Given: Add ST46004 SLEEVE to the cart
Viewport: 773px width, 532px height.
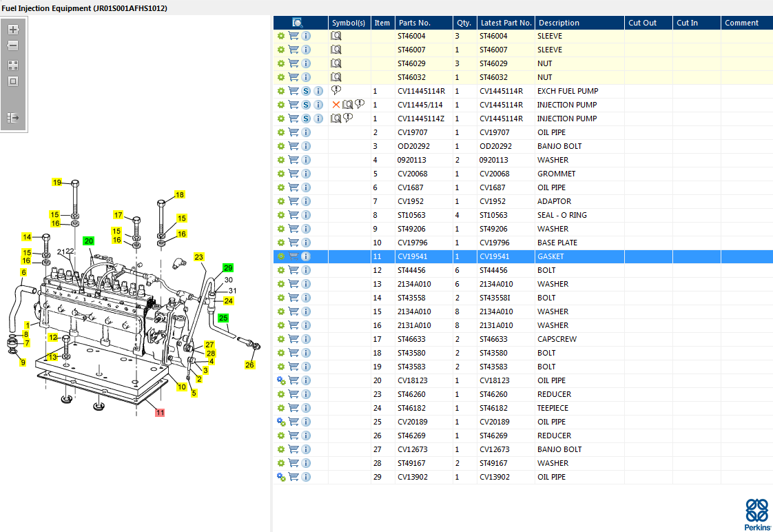Looking at the screenshot, I should (x=293, y=36).
